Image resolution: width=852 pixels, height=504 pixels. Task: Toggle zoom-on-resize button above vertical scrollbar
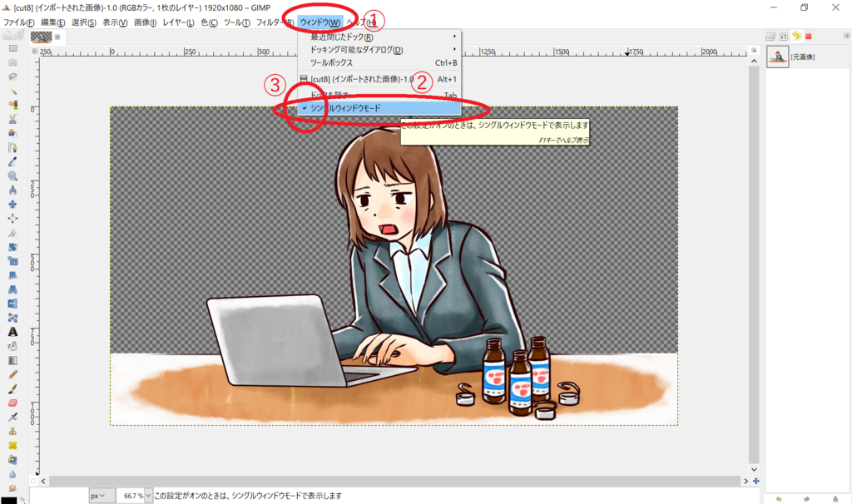click(x=754, y=51)
